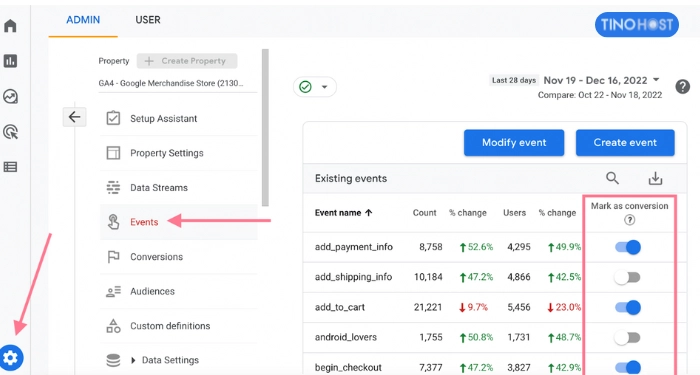Click add_to_cart event name
This screenshot has height=375, width=700.
[340, 307]
